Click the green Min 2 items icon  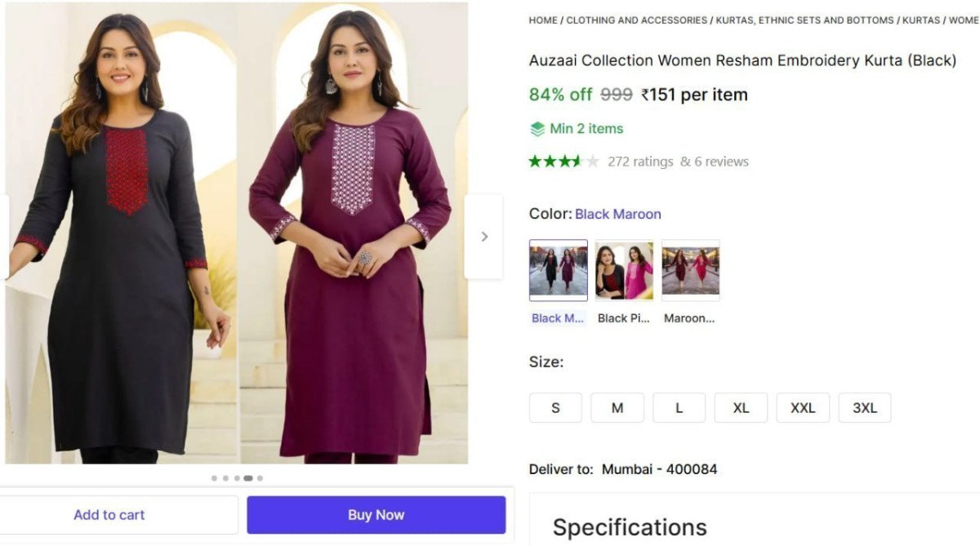[537, 128]
